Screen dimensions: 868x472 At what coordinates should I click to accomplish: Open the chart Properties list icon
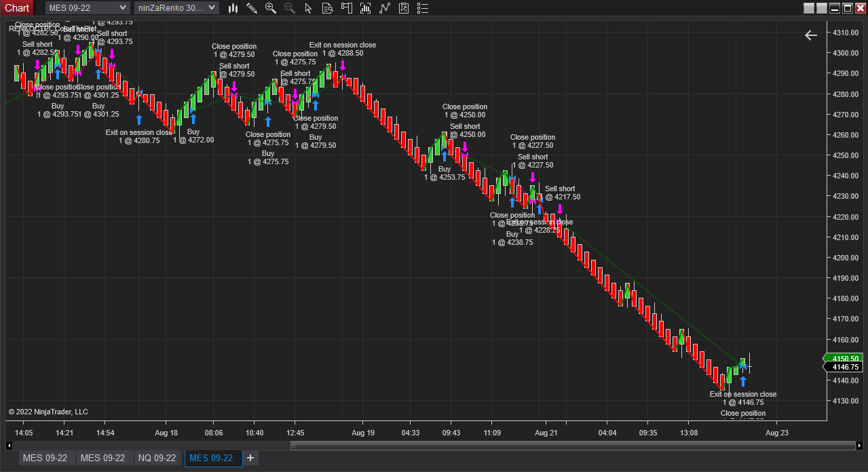coord(423,8)
